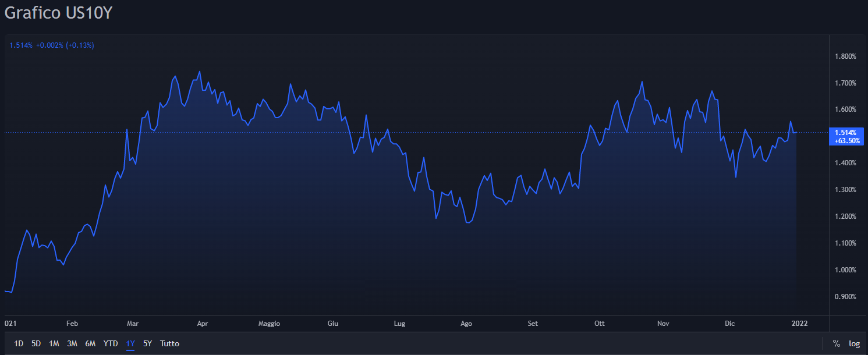Choose the 6M time range
The image size is (868, 355).
tap(90, 343)
